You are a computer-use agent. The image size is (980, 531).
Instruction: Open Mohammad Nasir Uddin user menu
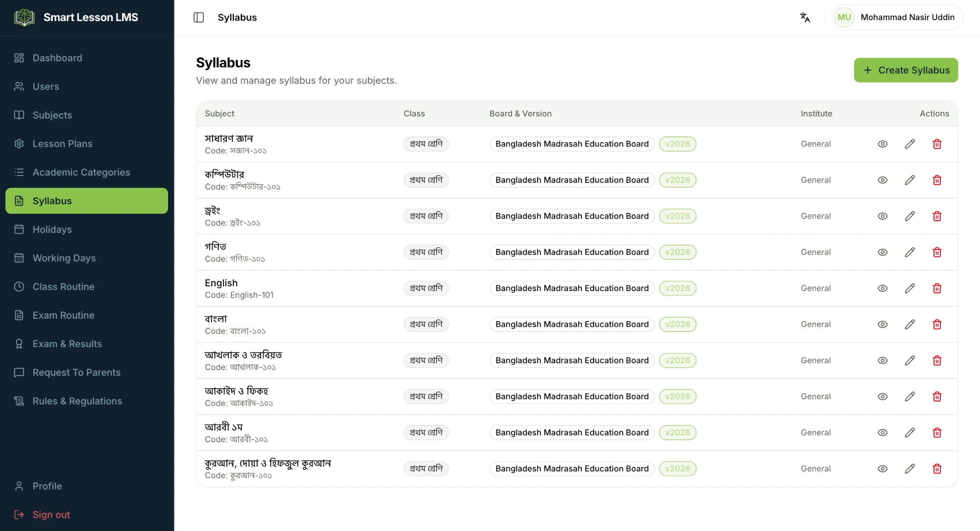pos(897,18)
